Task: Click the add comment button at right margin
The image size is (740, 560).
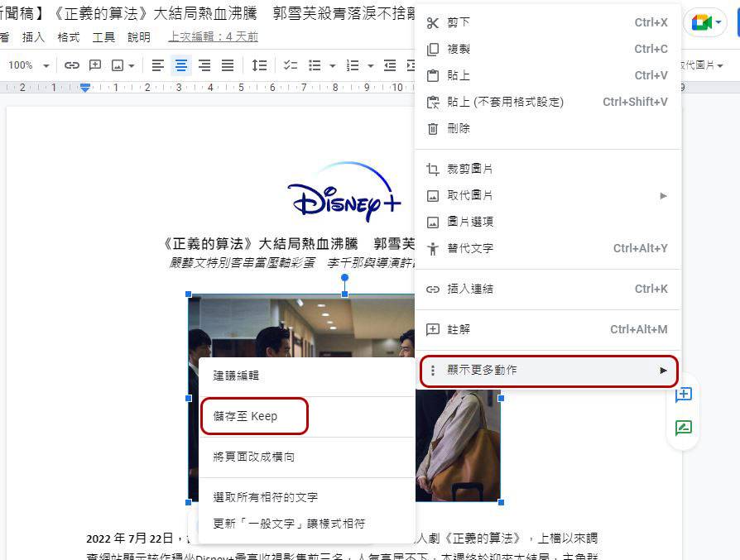Action: (x=683, y=395)
